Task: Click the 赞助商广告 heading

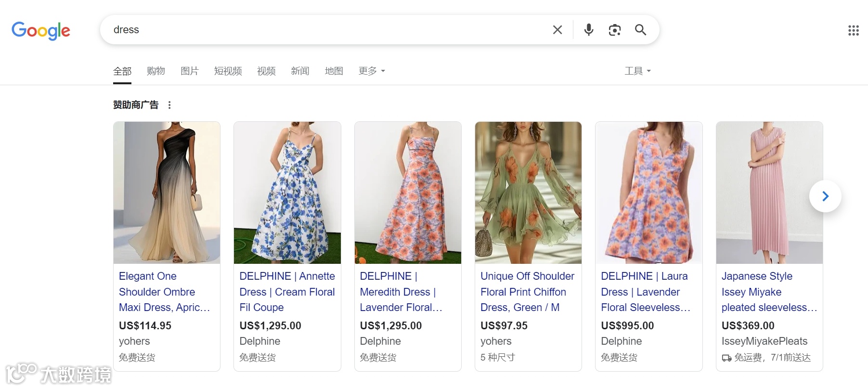Action: (136, 105)
